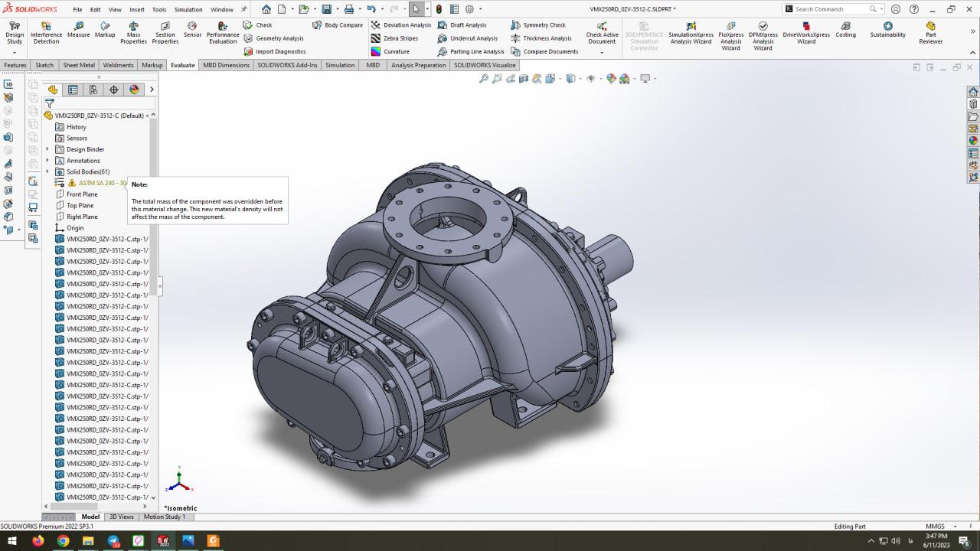Screen dimensions: 980x551
Task: Run Interference Detection
Action: click(46, 33)
